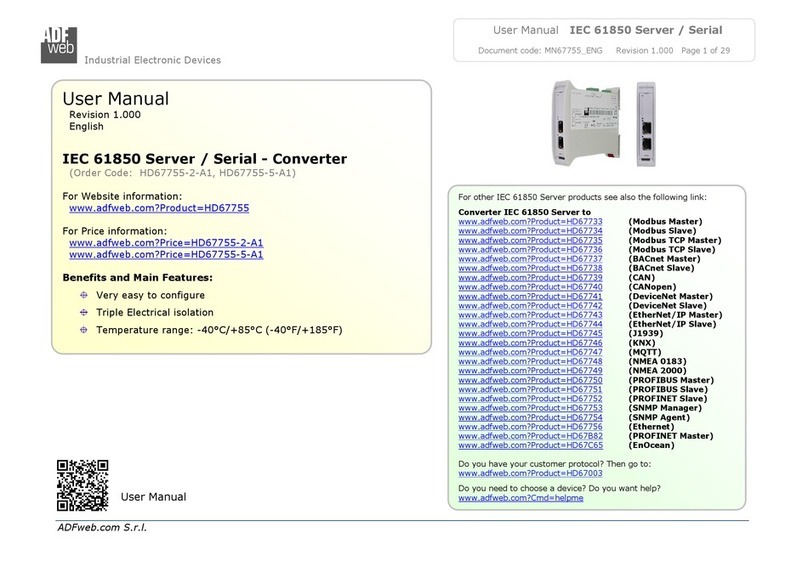The image size is (808, 561).
Task: Open the CAN product link HD67739
Action: pyautogui.click(x=530, y=277)
